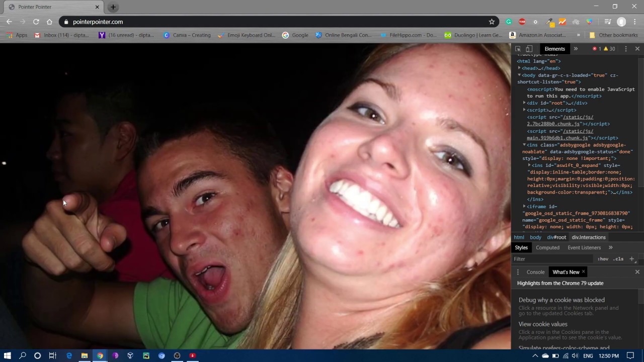Open the ColorZilla eyedropper extension
This screenshot has height=362, width=644.
point(549,22)
